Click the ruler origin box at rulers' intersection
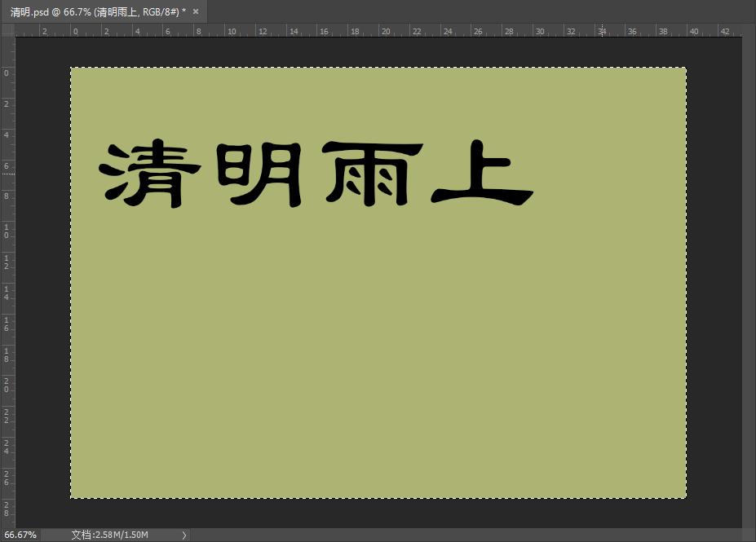 (8, 30)
